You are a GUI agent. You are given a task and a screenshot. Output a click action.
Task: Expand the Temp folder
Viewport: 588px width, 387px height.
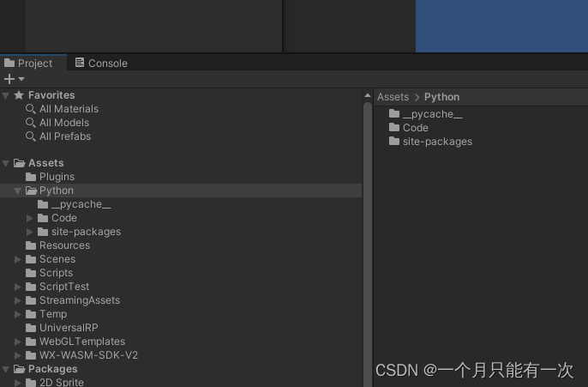[18, 314]
